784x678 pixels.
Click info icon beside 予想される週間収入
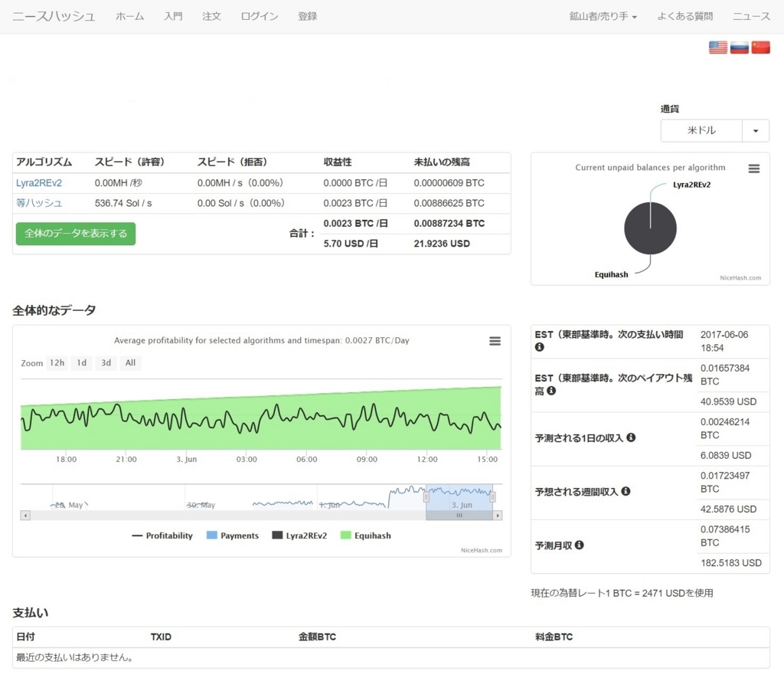coord(626,491)
